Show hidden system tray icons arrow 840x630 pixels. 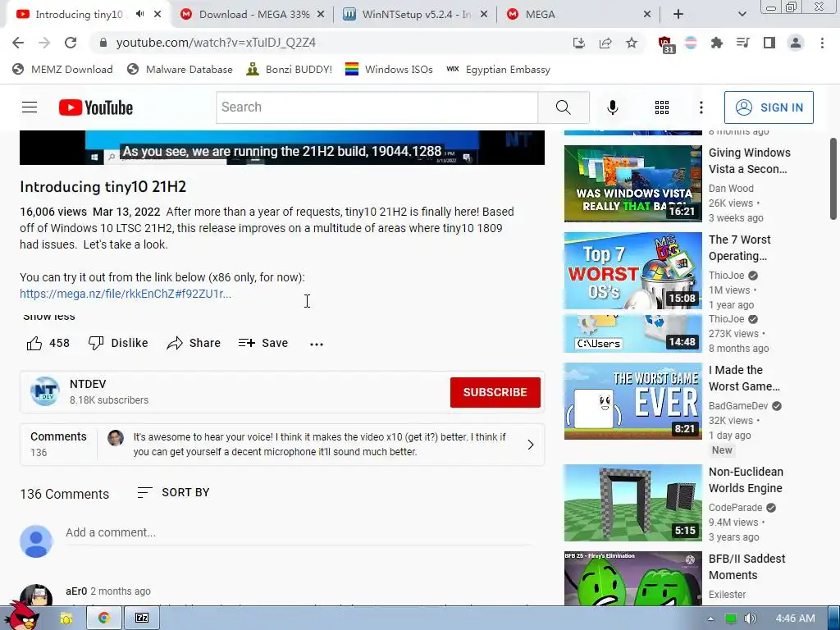710,619
